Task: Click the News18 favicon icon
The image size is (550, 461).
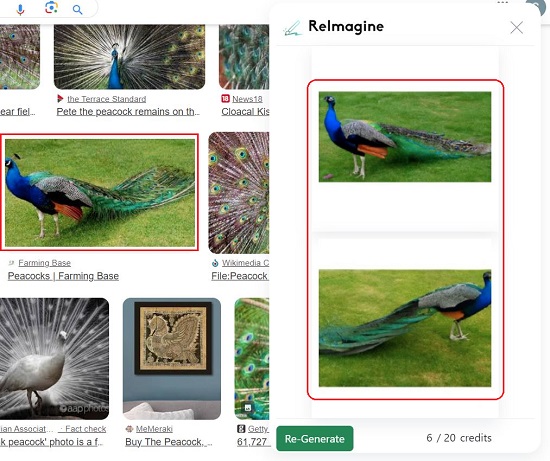Action: pos(225,99)
